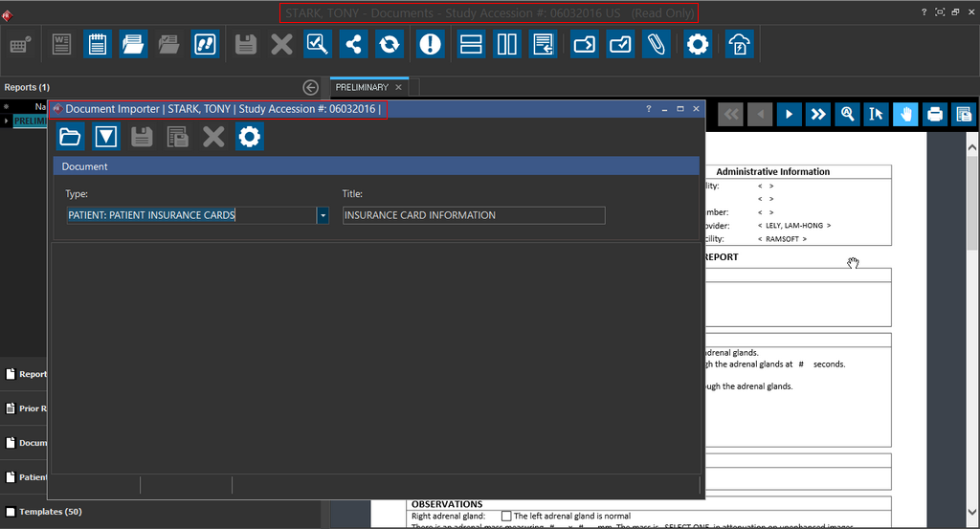Go to next page with play arrow

click(789, 114)
